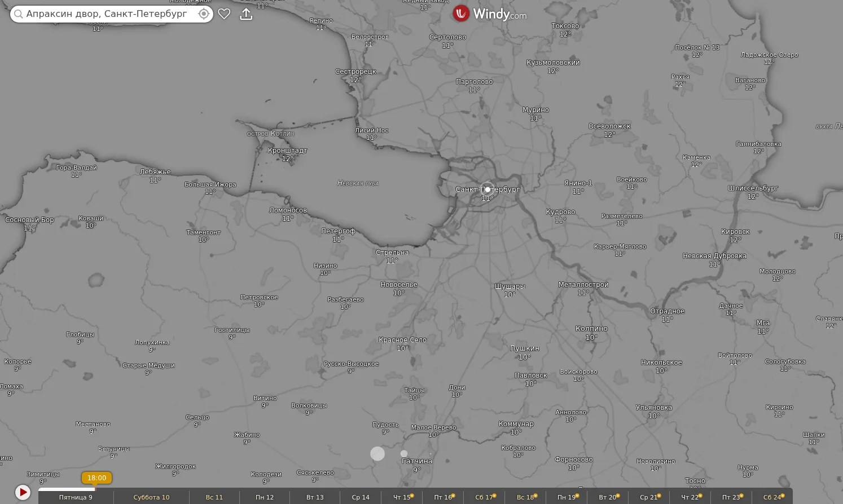Open the share upload icon
This screenshot has width=843, height=504.
pos(246,14)
